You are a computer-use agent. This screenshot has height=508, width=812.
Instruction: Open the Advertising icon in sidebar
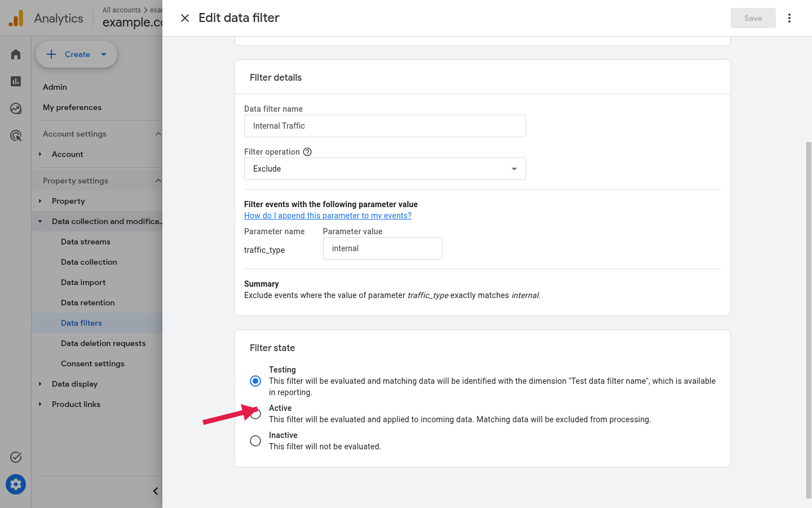pos(16,135)
